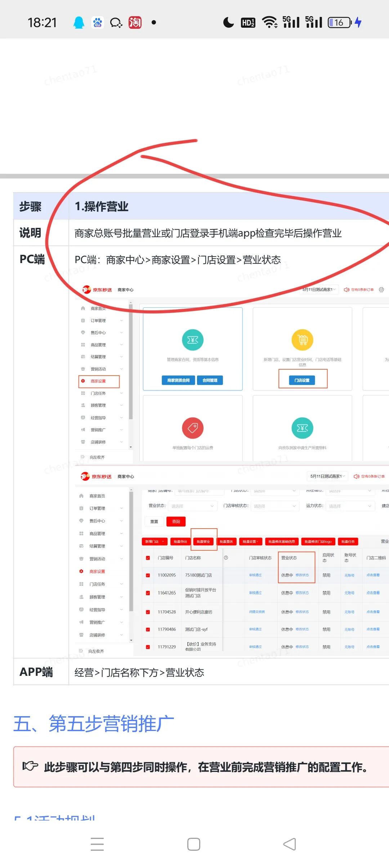Click the gear icon next to 商家设置 in lower sidebar
The height and width of the screenshot is (868, 389).
click(x=81, y=571)
